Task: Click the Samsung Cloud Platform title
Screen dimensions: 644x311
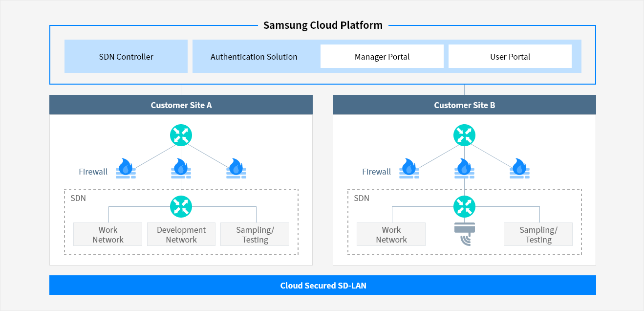Action: (323, 25)
